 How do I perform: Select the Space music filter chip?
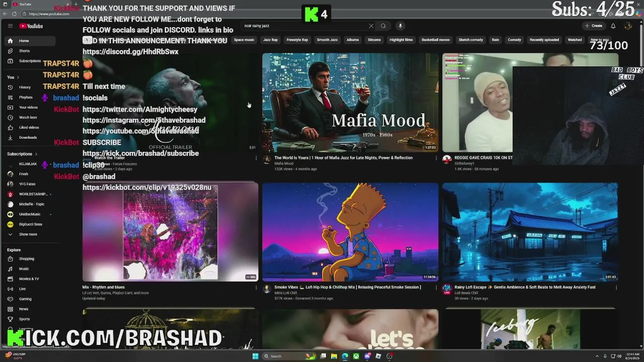click(x=244, y=40)
